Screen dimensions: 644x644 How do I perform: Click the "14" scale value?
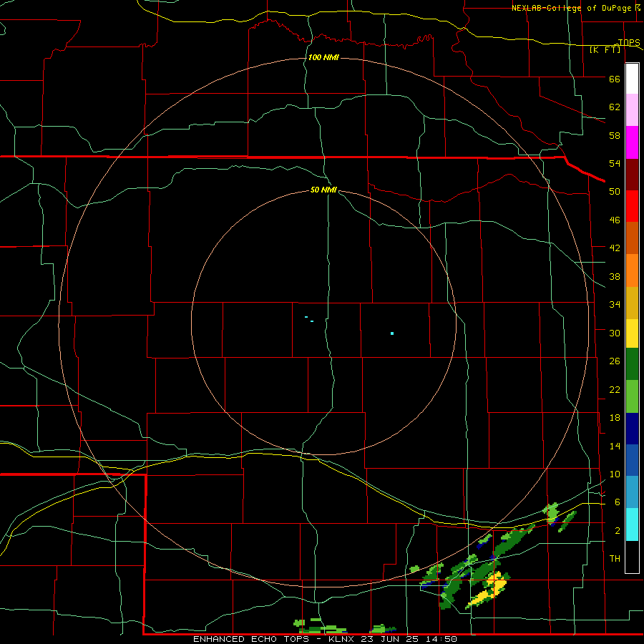(x=615, y=446)
